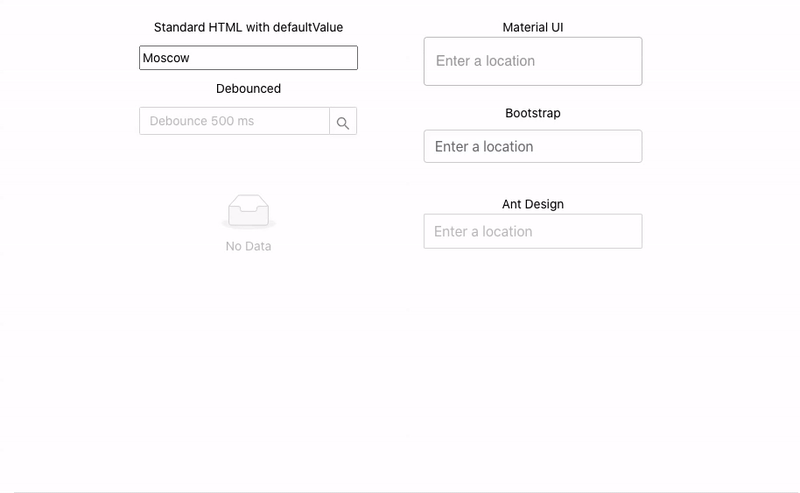The width and height of the screenshot is (800, 493).
Task: Focus the Debounce 500 ms search field
Action: 235,121
